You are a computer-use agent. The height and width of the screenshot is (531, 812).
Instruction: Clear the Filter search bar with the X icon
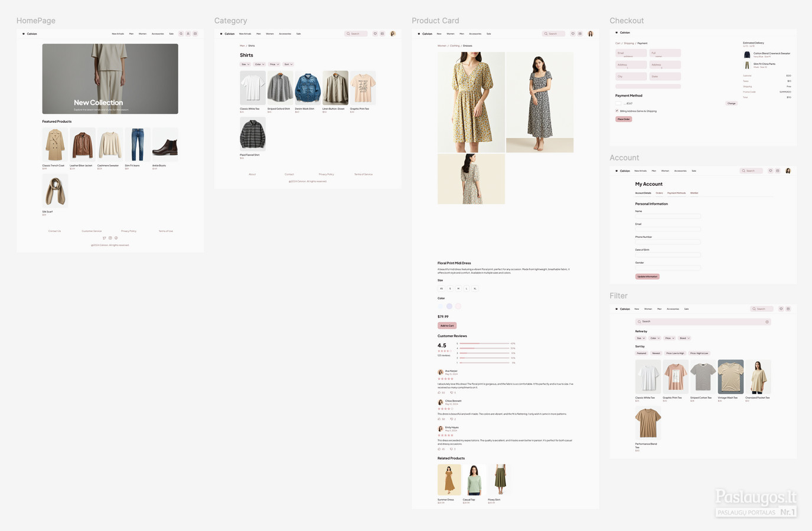pyautogui.click(x=767, y=322)
